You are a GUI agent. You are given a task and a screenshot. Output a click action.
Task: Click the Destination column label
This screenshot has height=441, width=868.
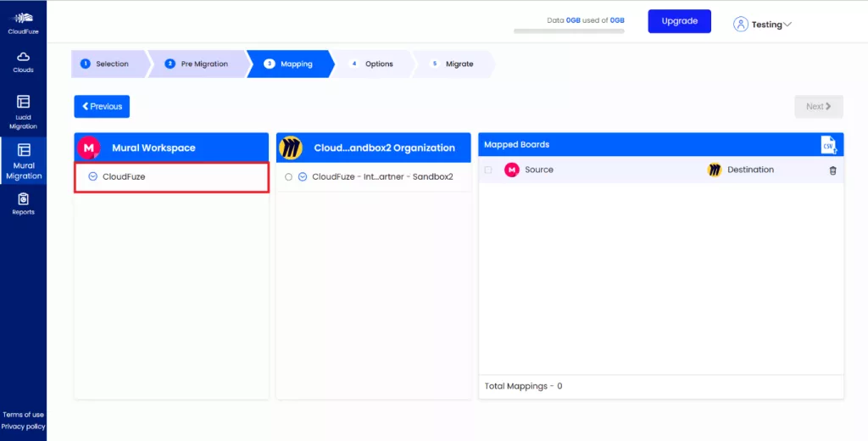751,170
